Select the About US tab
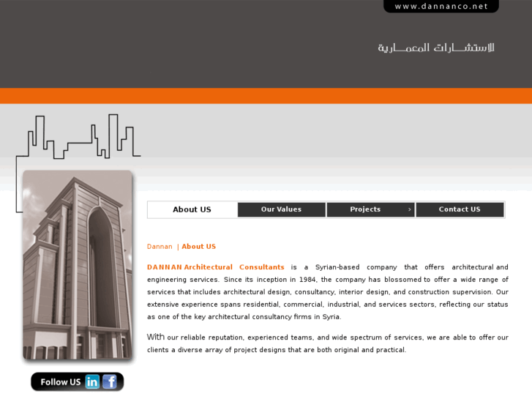Screen dimensions: 532x399 point(192,209)
